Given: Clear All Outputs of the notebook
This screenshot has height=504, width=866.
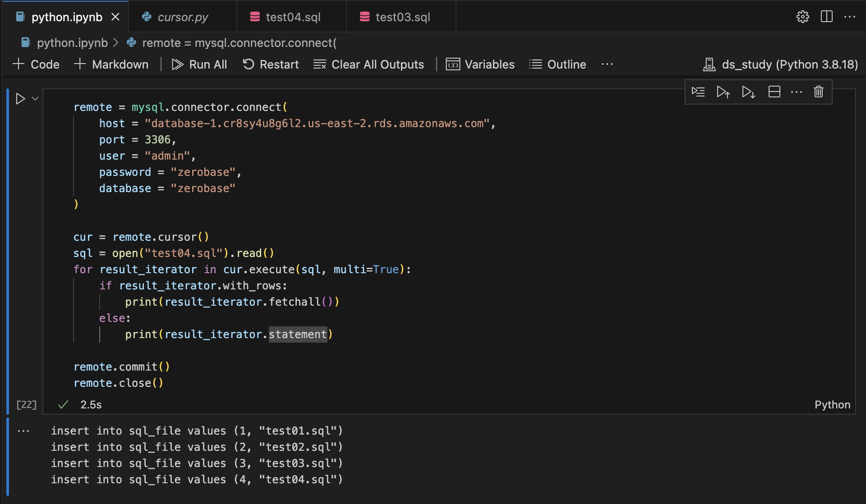Looking at the screenshot, I should coord(369,64).
